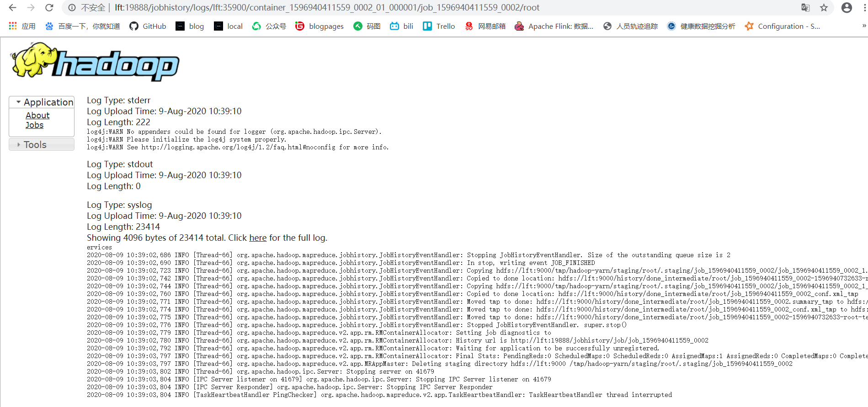Open the local bookmark
This screenshot has width=868, height=407.
point(228,26)
